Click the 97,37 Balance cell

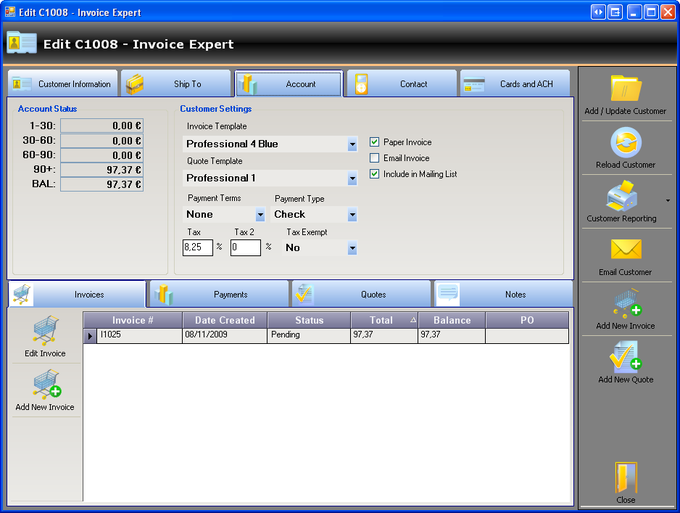coord(451,336)
